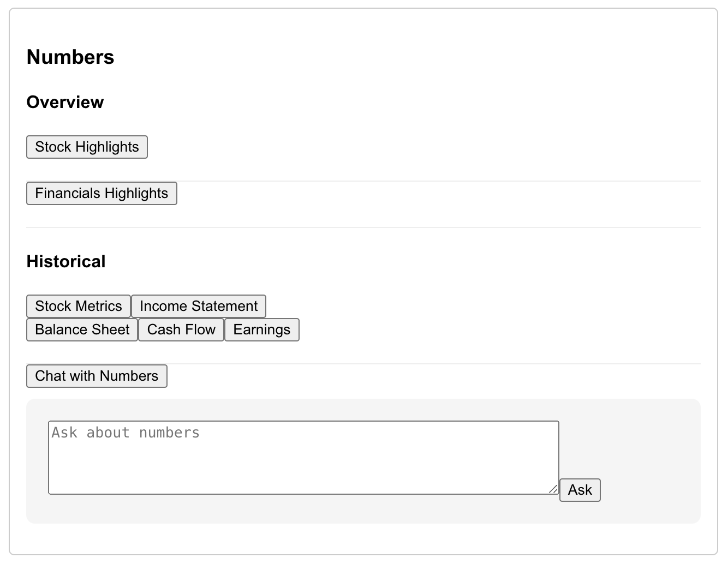Open the Stock Metrics historical view
The width and height of the screenshot is (728, 564).
coord(79,307)
